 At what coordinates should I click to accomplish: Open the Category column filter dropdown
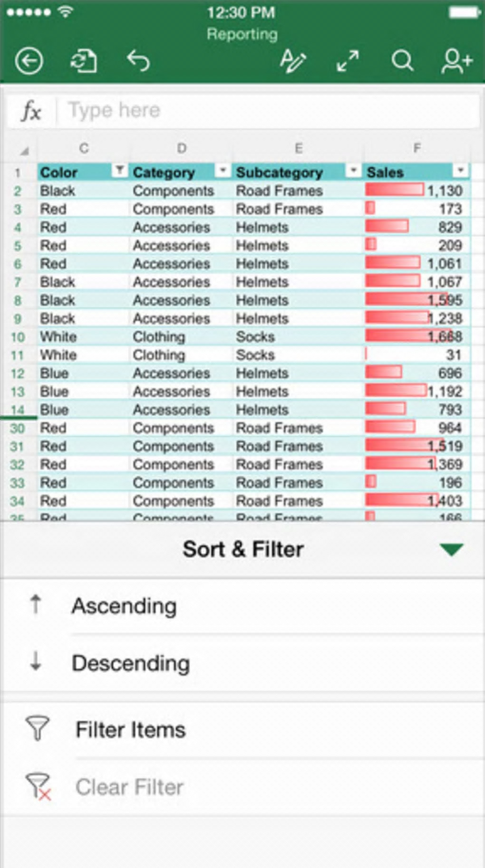point(223,170)
